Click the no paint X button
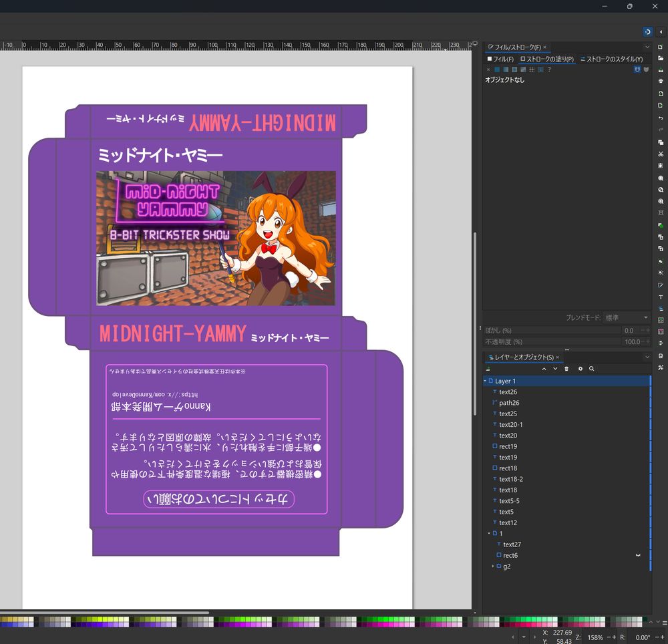 488,69
